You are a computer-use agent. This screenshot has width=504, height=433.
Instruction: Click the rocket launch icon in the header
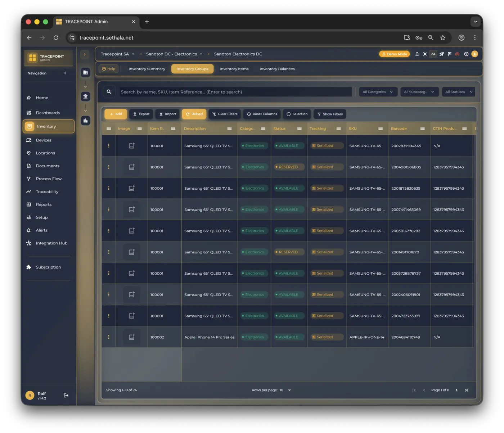pyautogui.click(x=441, y=54)
